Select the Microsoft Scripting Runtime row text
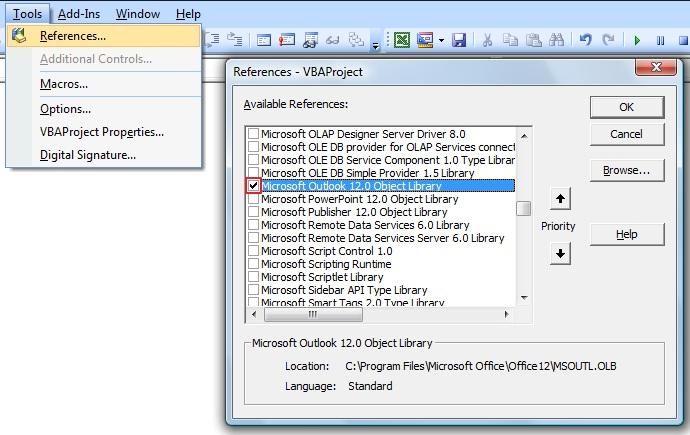This screenshot has height=435, width=690. [326, 264]
